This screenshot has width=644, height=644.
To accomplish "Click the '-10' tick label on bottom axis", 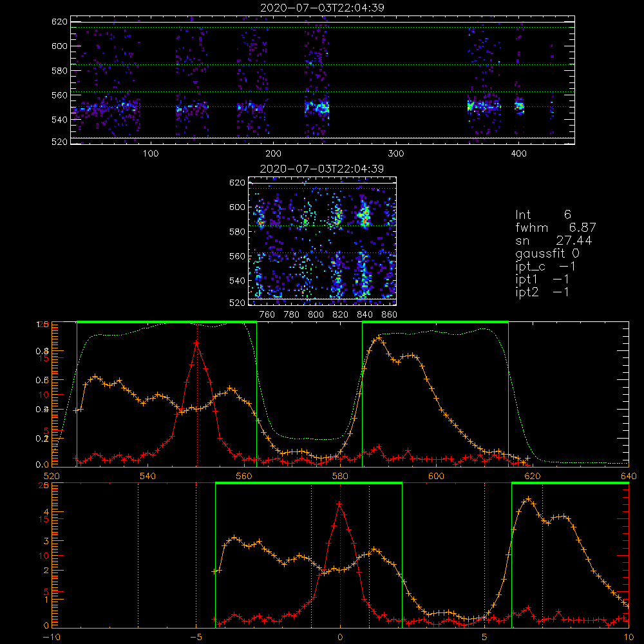I will click(52, 638).
